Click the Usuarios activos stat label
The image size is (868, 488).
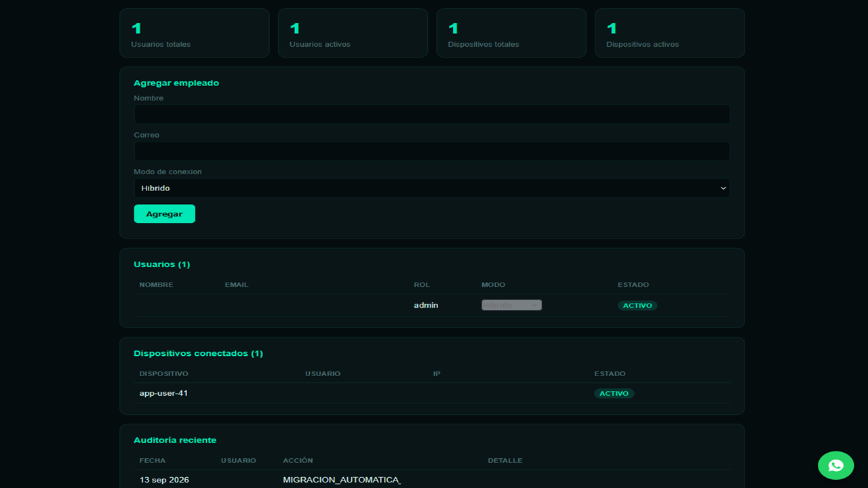click(320, 44)
